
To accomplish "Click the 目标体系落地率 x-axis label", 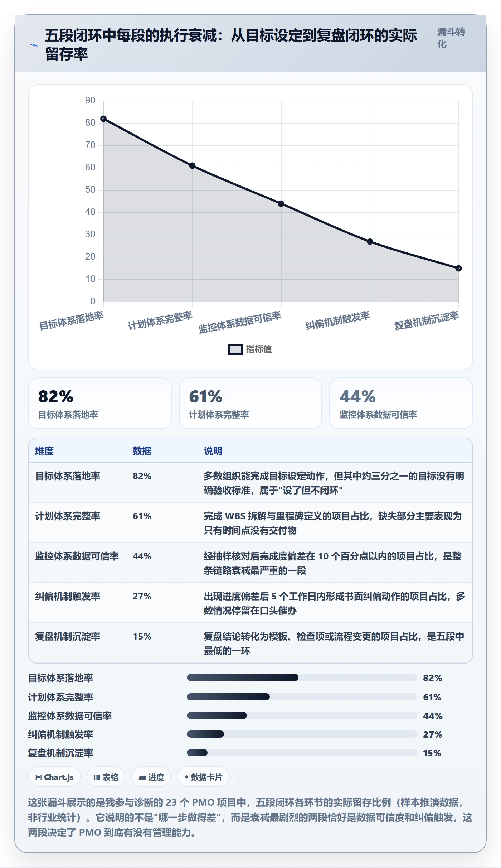I will tap(71, 320).
